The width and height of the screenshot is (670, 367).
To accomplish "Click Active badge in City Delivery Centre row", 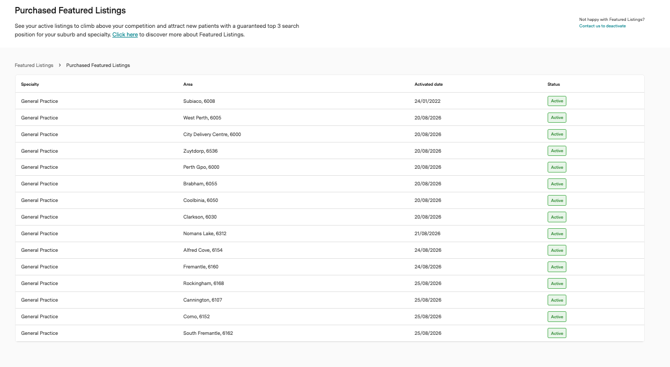I will click(557, 134).
